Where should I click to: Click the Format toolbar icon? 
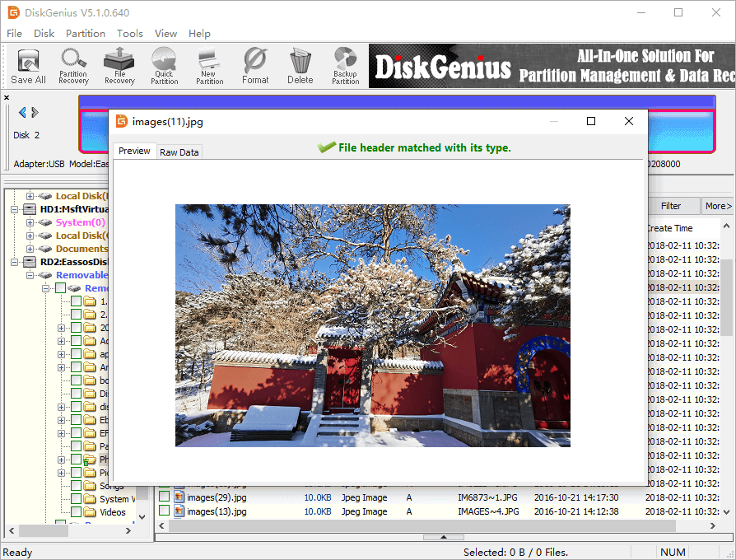tap(255, 66)
